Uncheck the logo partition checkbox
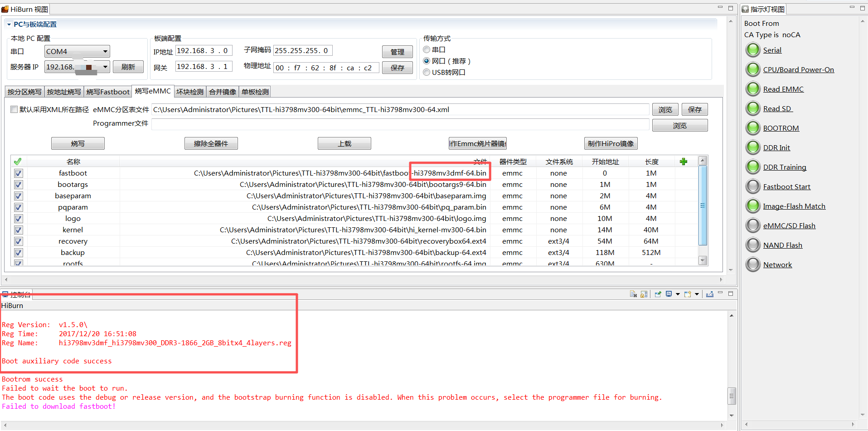Screen dimensions: 868x431 coord(18,219)
